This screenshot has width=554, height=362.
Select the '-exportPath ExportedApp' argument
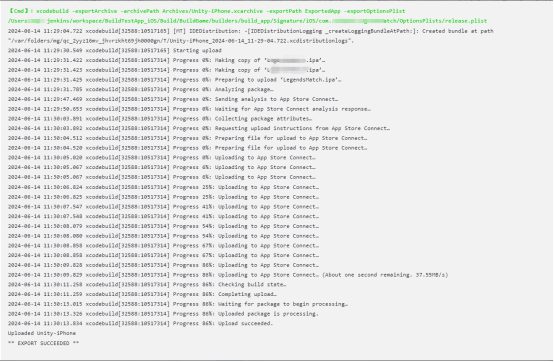303,11
